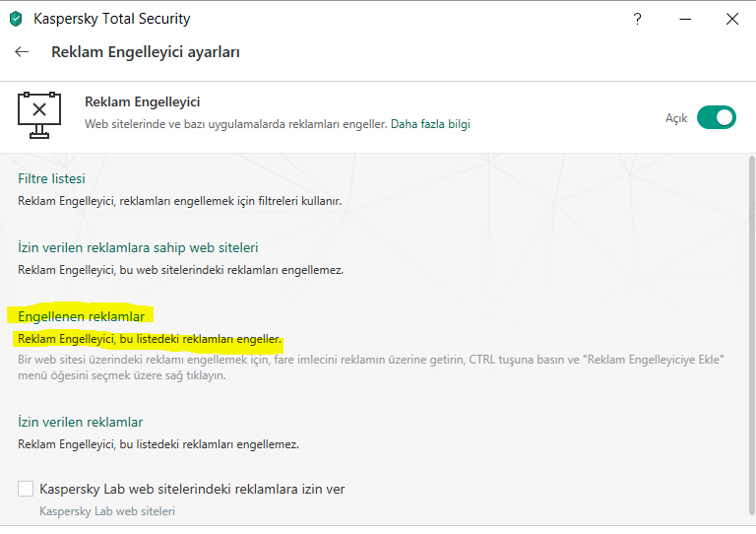Turn off the Reklam Engelleyici switch
Viewport: 756px width, 534px height.
tap(716, 117)
